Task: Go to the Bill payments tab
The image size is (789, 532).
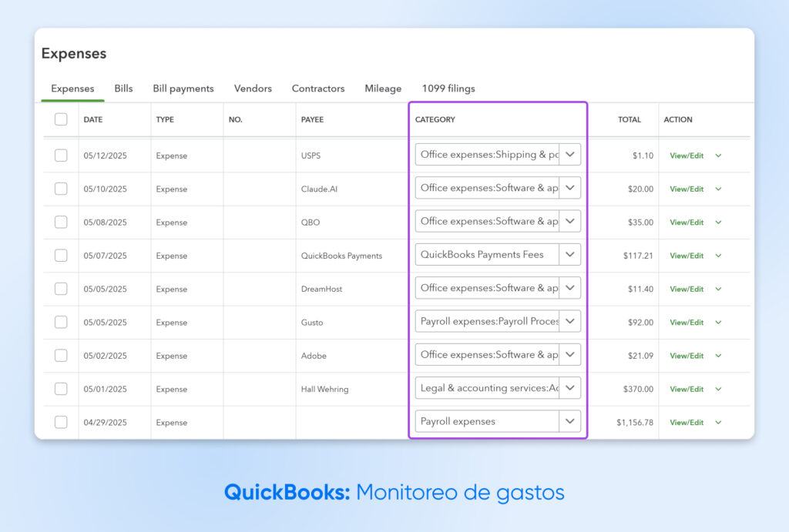Action: click(183, 89)
